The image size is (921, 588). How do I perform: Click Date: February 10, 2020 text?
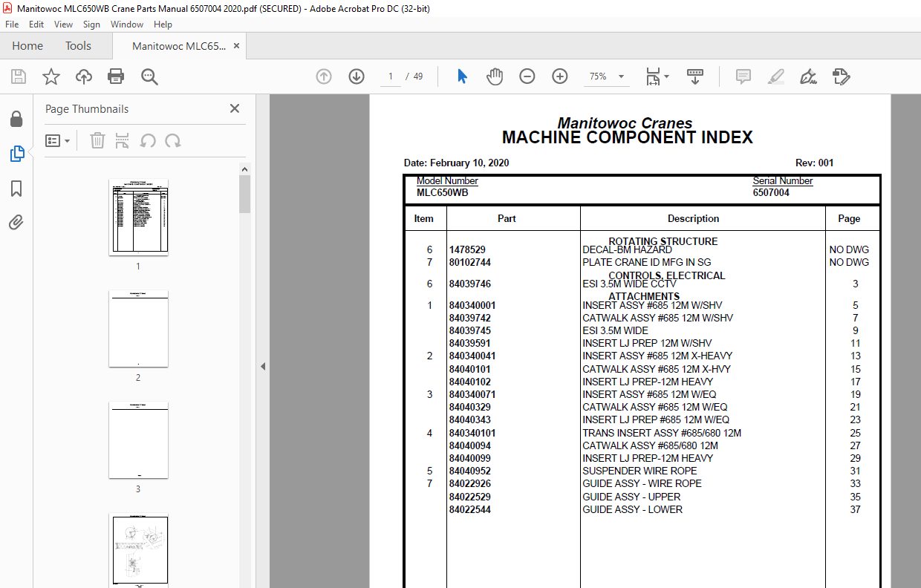coord(456,163)
